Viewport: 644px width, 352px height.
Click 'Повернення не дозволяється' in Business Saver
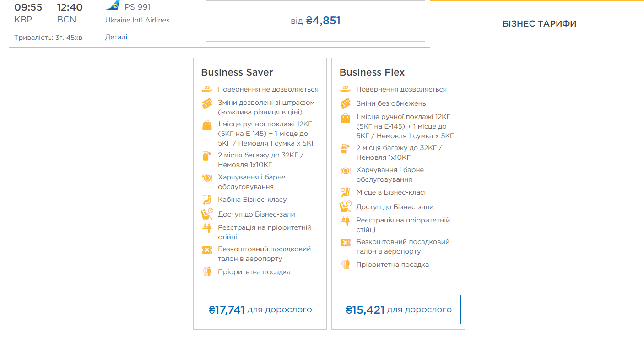(x=268, y=89)
